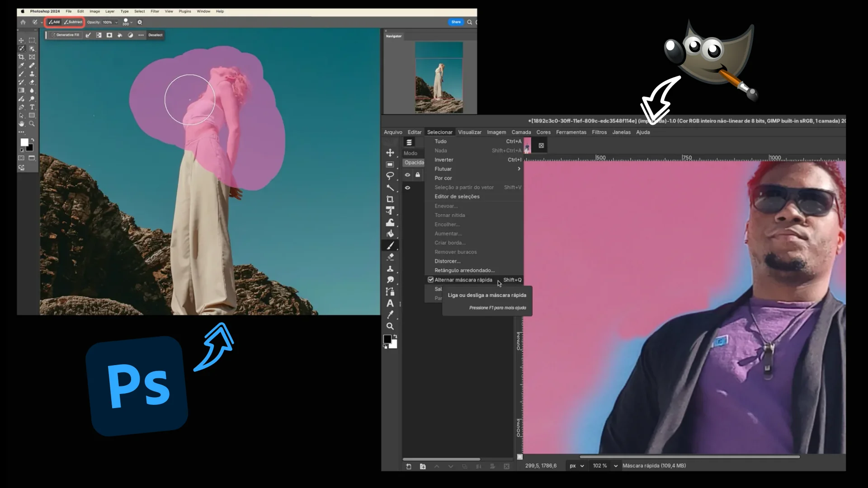Choose the Photoshop Type tool
The height and width of the screenshot is (488, 868).
32,107
